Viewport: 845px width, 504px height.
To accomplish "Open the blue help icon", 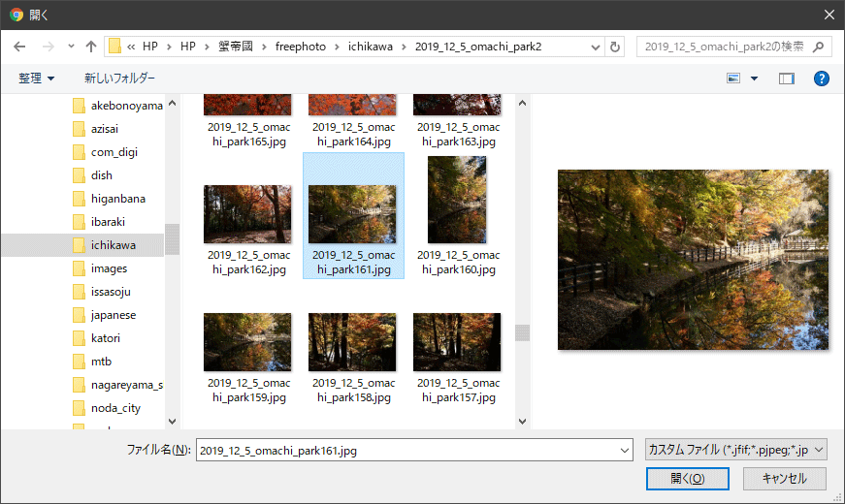I will point(822,79).
